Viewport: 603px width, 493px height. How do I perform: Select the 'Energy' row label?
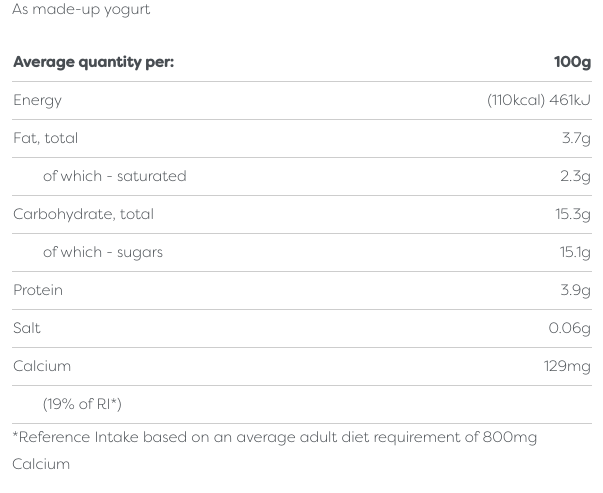(37, 100)
